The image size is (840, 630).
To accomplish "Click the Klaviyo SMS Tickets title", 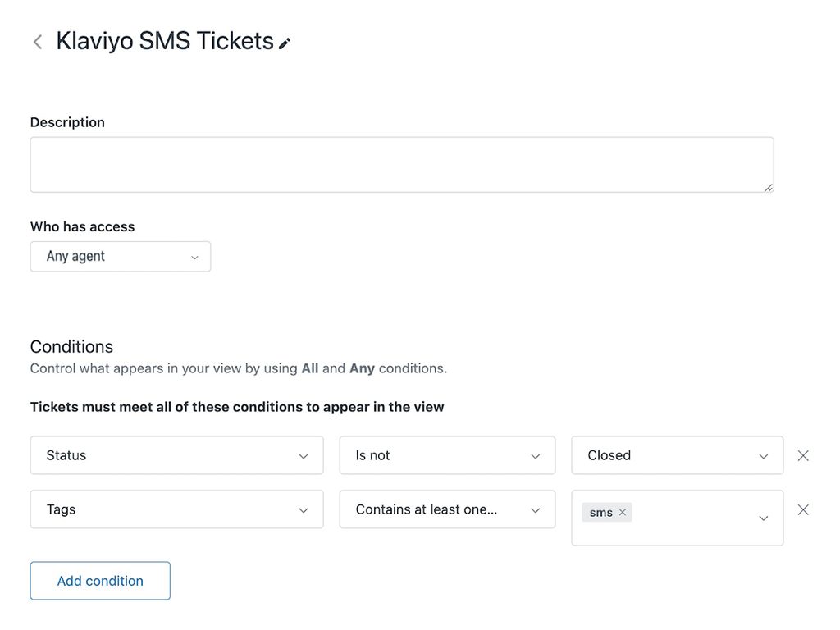I will coord(164,41).
